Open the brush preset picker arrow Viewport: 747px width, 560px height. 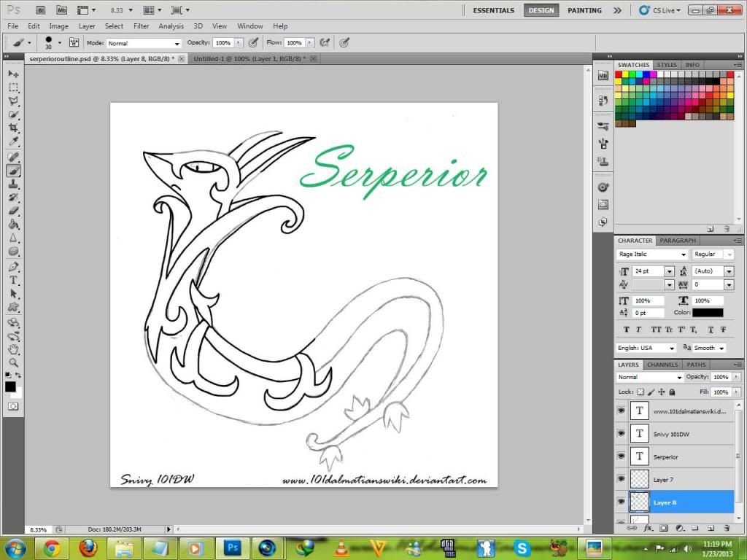click(60, 42)
